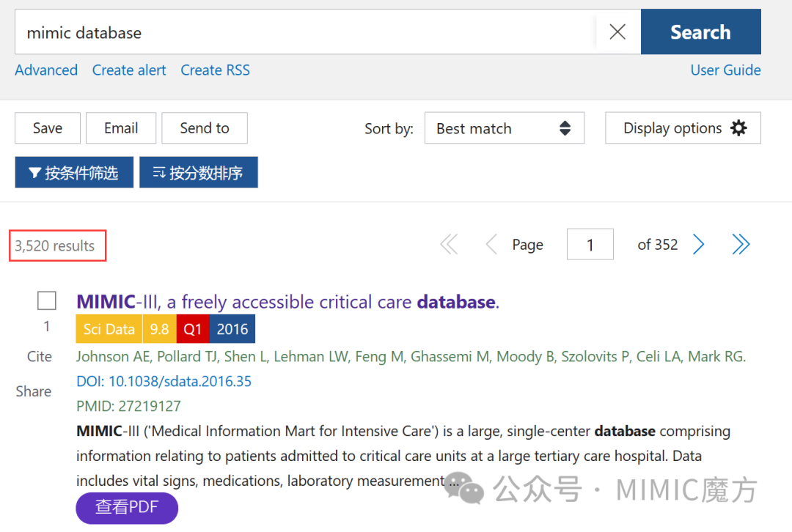Go to the next results page
Image resolution: width=792 pixels, height=532 pixels.
pyautogui.click(x=698, y=244)
